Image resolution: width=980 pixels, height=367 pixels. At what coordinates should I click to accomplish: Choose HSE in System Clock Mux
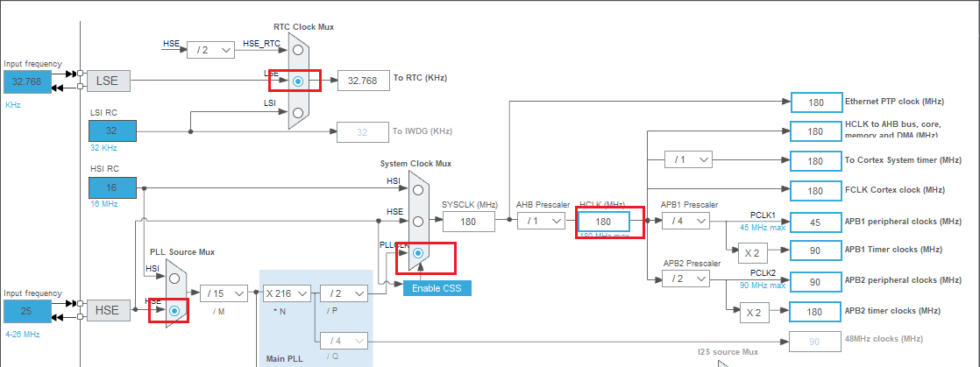418,221
